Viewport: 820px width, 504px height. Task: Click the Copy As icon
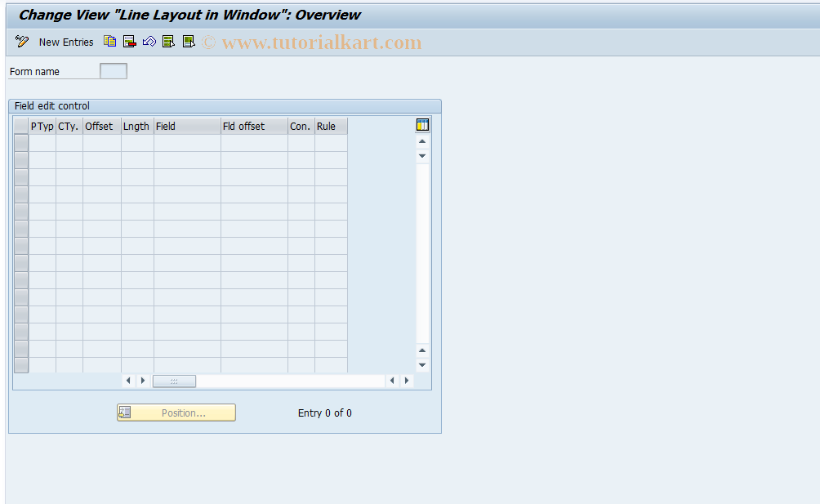tap(109, 42)
